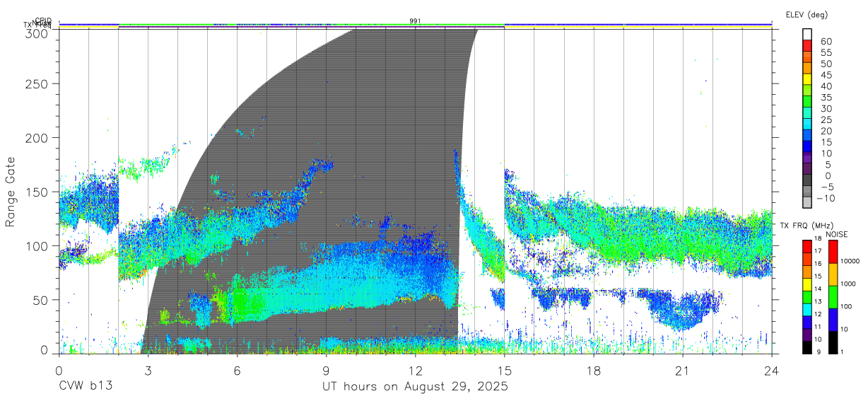The height and width of the screenshot is (401, 868).
Task: Pick the black bottom segment of TX FRQ bar
Action: coord(807,347)
